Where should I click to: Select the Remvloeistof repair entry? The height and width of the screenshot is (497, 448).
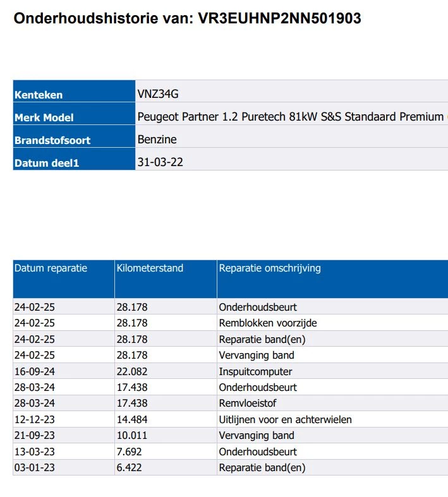[248, 404]
